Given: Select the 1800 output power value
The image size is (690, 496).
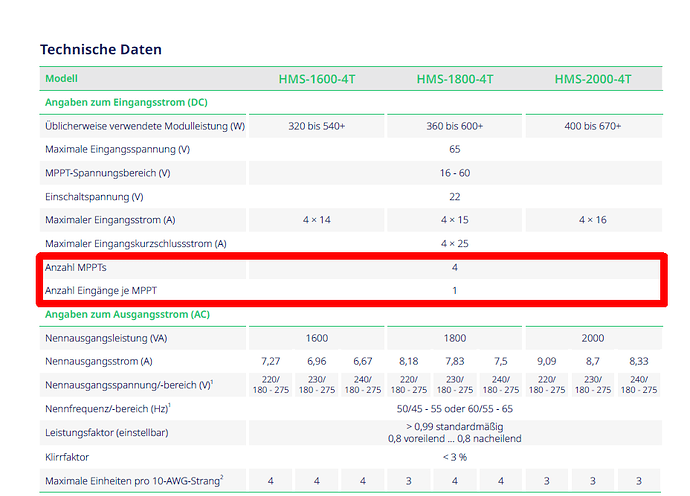Looking at the screenshot, I should [x=455, y=338].
